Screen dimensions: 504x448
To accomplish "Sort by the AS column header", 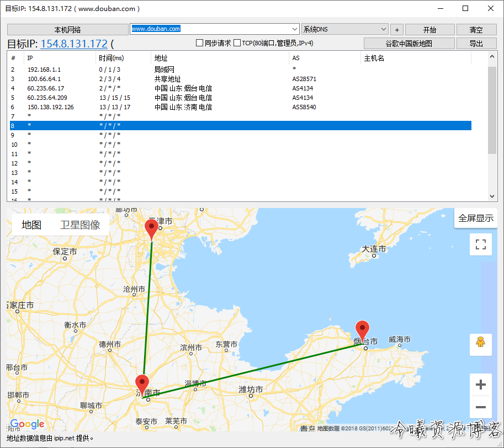I will (x=325, y=58).
